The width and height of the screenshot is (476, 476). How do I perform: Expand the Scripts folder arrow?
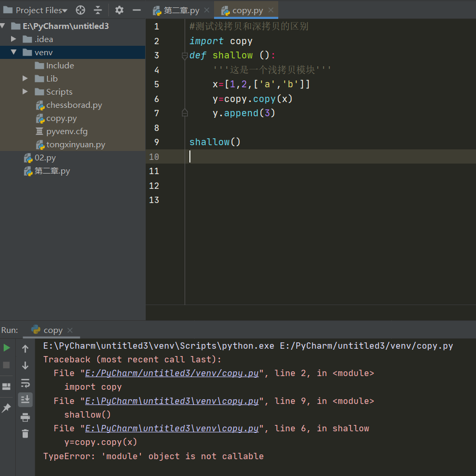(x=25, y=92)
